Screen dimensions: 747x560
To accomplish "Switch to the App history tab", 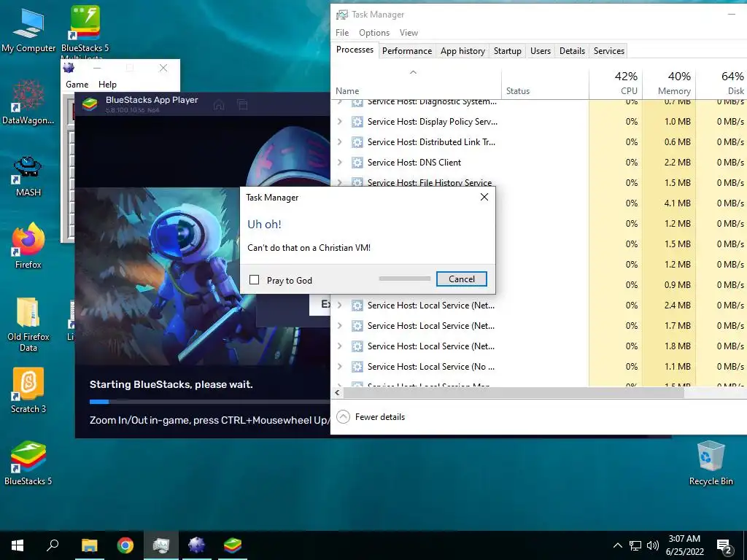I will tap(462, 51).
